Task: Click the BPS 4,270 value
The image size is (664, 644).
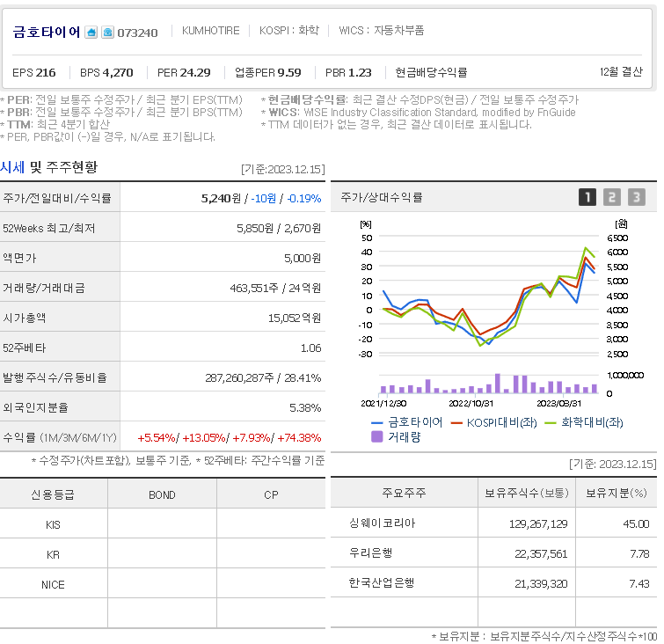Action: [x=106, y=72]
